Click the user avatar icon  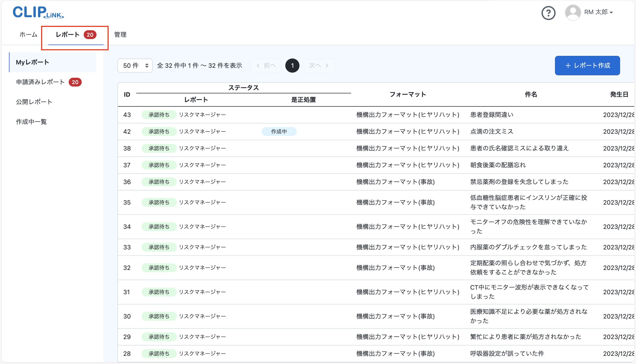[573, 12]
